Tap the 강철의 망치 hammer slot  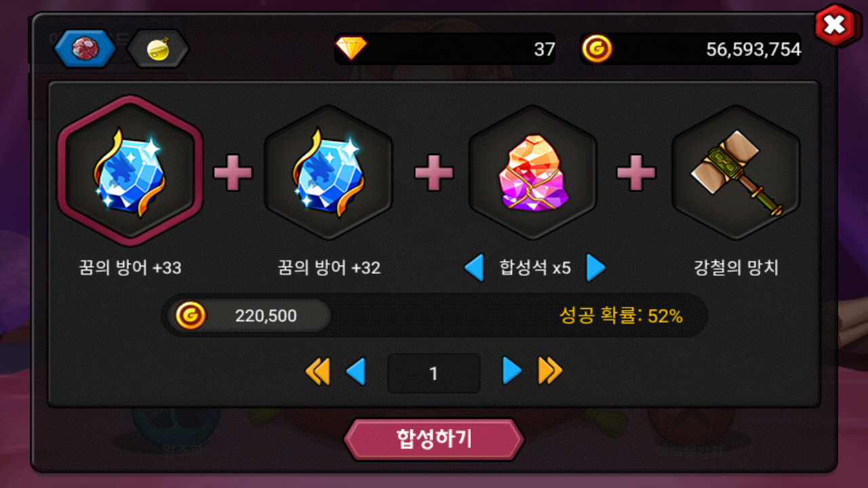736,172
